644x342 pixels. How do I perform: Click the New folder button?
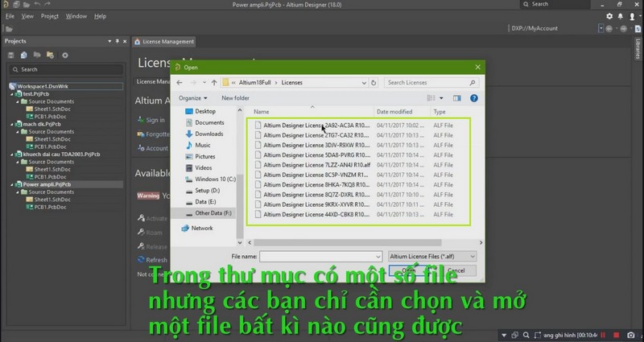tap(235, 97)
